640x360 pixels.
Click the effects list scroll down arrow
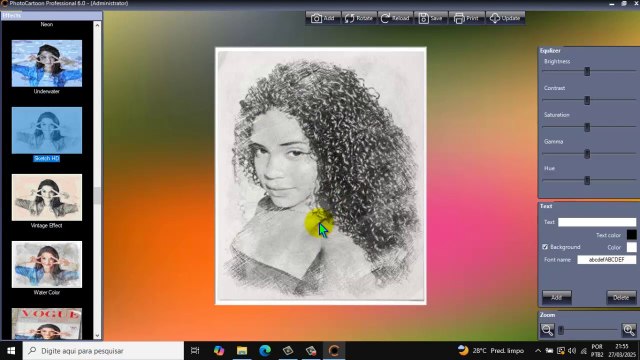(97, 336)
